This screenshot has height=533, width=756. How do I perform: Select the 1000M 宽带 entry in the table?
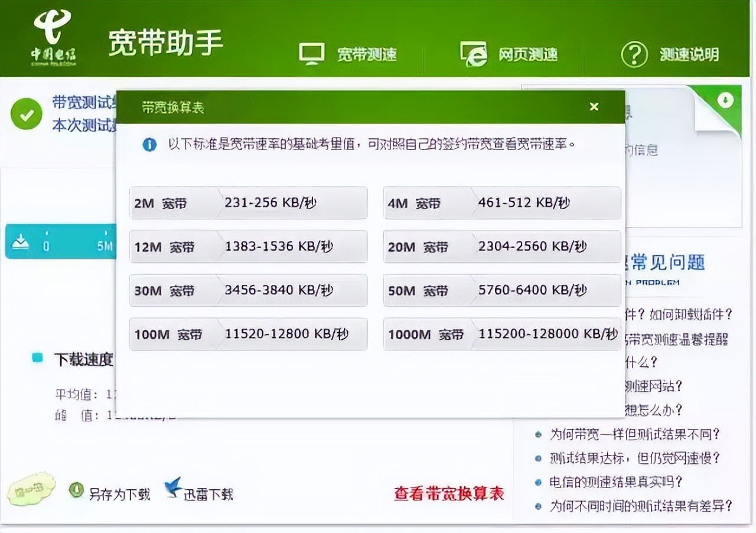[x=501, y=334]
